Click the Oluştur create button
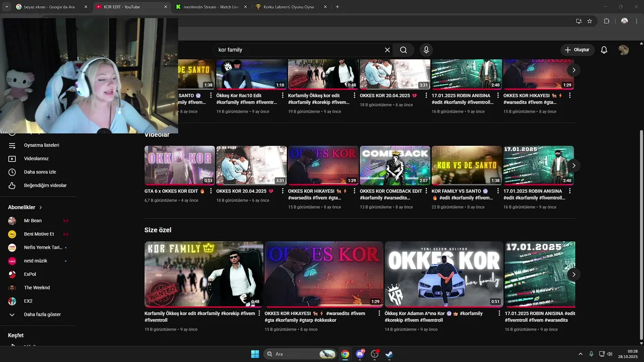Screen dimensions: 644x362 pyautogui.click(x=577, y=50)
